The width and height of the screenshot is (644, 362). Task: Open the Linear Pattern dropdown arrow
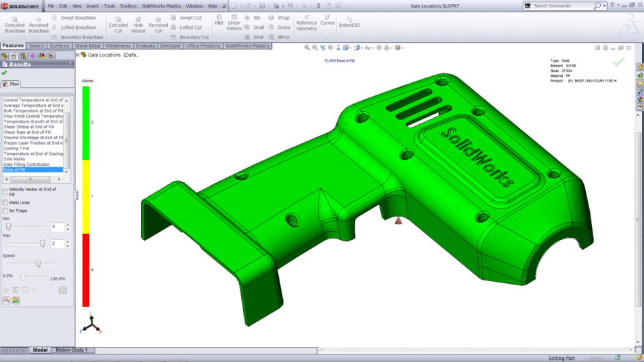[x=234, y=38]
